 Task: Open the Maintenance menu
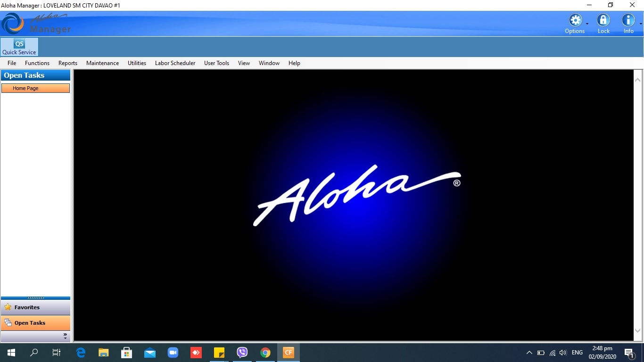[102, 63]
